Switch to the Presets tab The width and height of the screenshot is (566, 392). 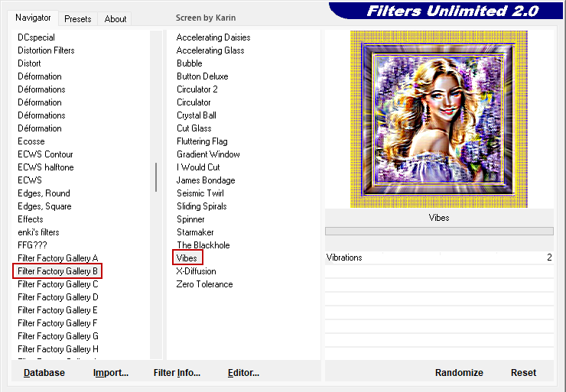pyautogui.click(x=77, y=19)
